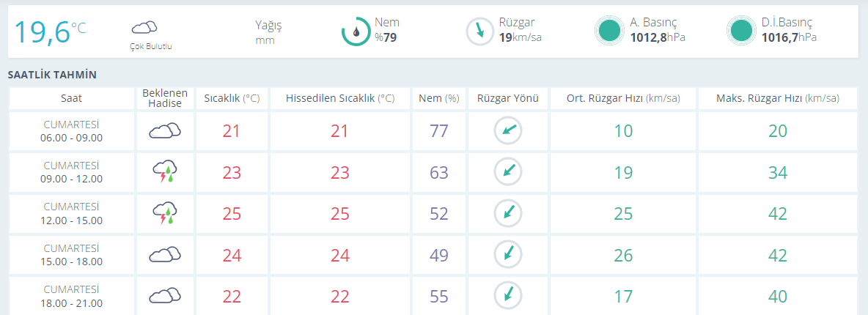Click the Hissedilen Sıcaklık column header

point(340,98)
